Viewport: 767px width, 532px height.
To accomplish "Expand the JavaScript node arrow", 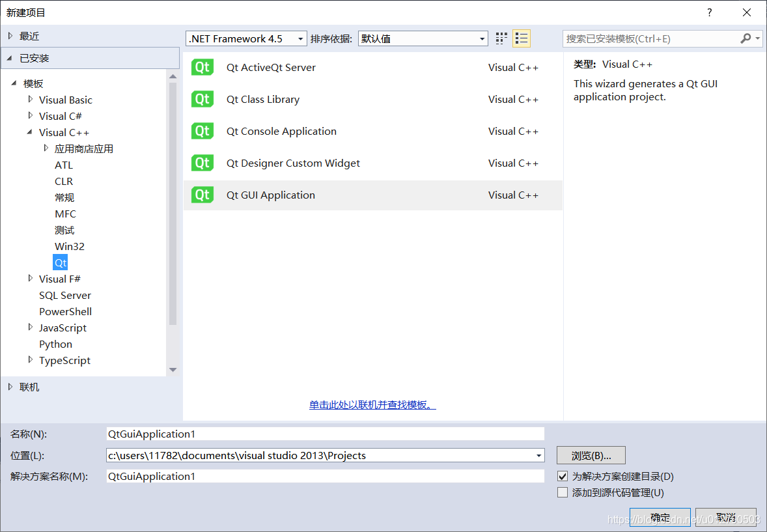I will coord(31,327).
